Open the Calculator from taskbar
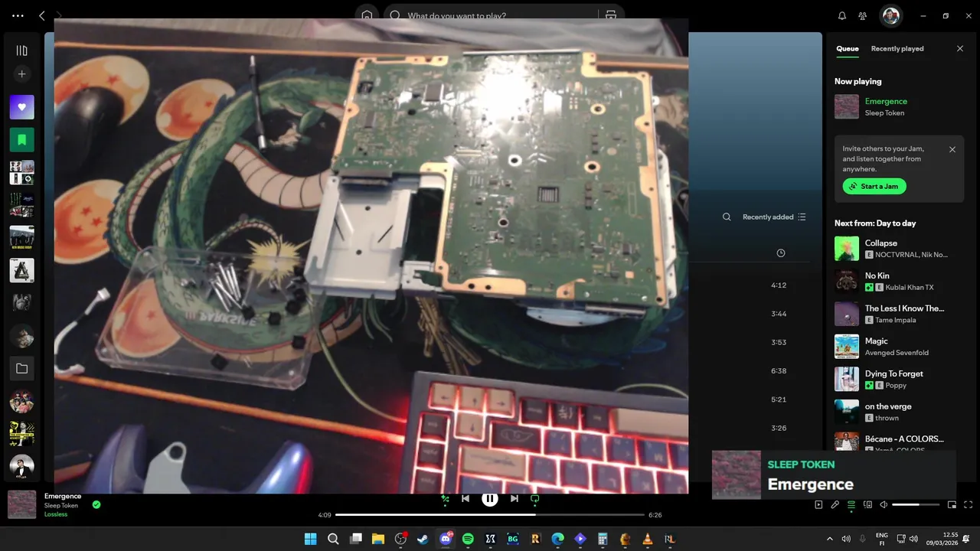 pos(603,539)
